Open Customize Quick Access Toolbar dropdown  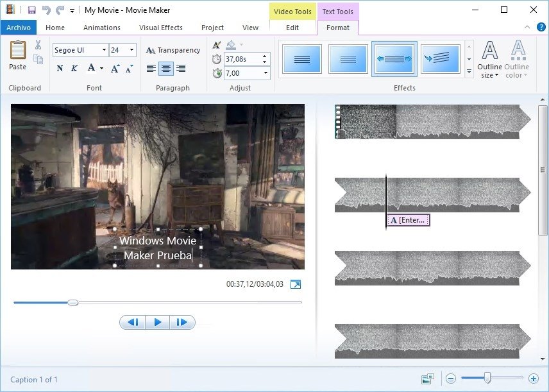[x=72, y=11]
